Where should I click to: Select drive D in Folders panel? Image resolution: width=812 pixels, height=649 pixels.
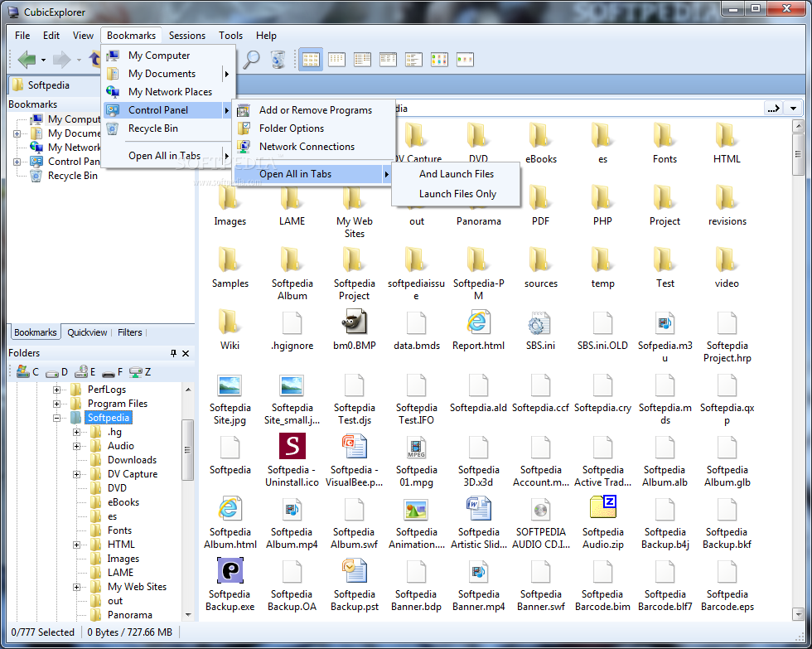tap(56, 371)
